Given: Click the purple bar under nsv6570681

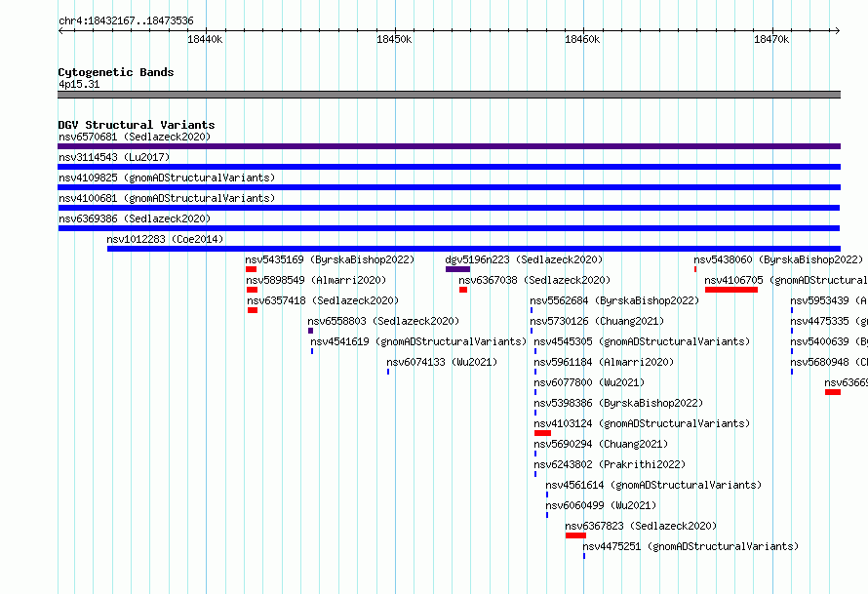Looking at the screenshot, I should click(x=449, y=146).
